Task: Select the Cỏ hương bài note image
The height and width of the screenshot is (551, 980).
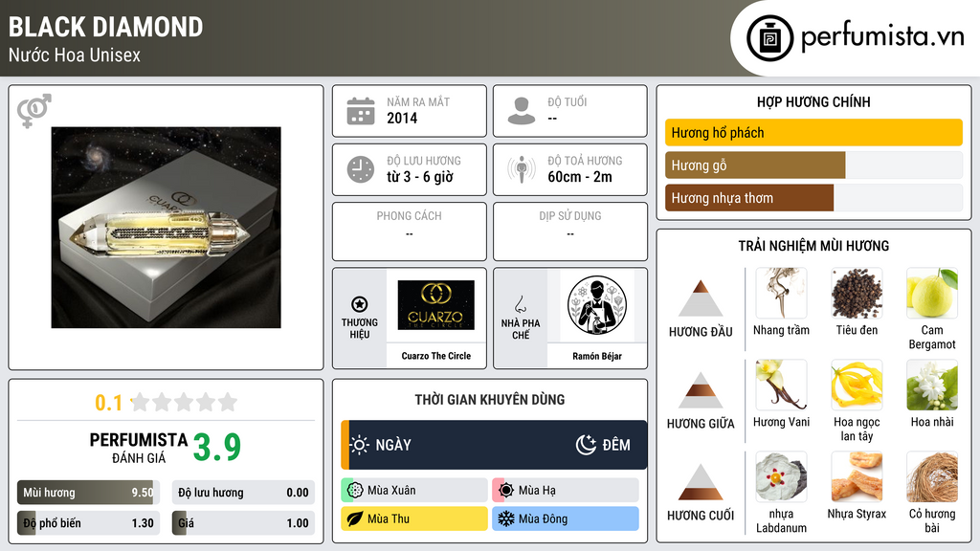Action: coord(932,476)
